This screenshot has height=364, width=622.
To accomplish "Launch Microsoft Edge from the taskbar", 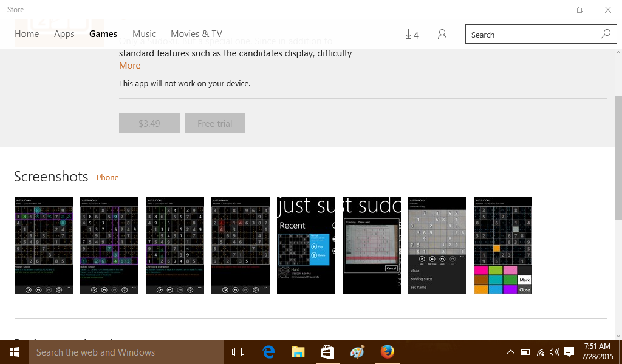I will click(268, 352).
